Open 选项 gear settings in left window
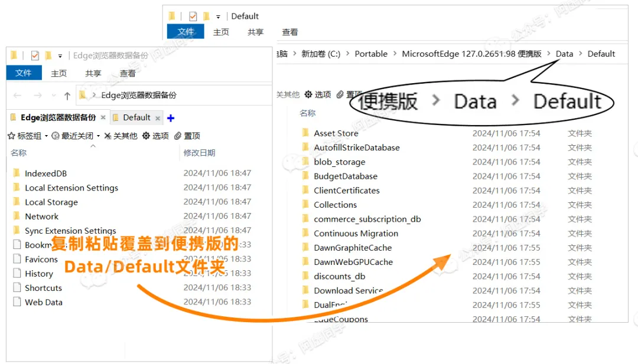 click(146, 136)
